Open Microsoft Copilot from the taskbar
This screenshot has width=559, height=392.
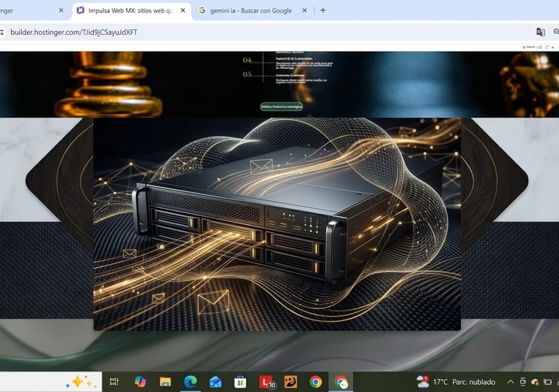140,382
